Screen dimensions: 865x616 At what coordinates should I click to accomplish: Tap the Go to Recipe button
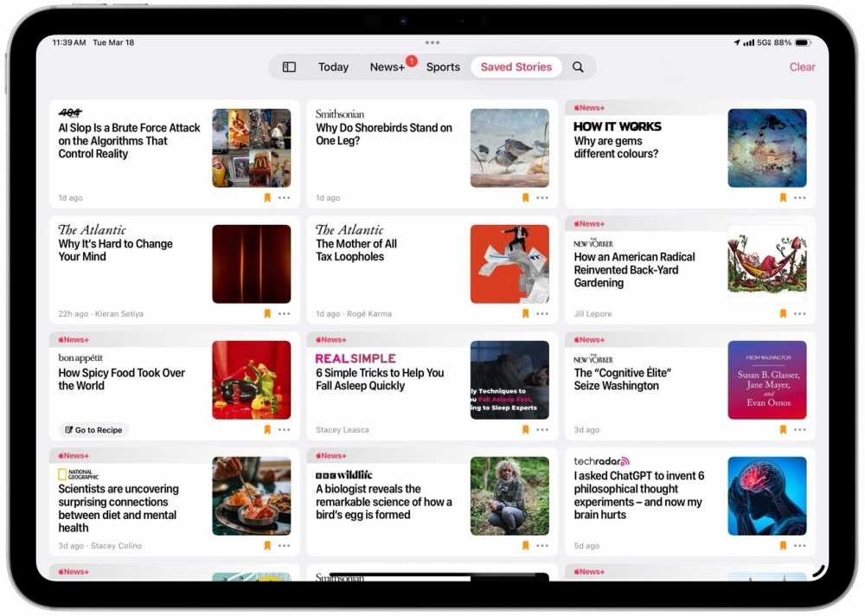coord(93,430)
